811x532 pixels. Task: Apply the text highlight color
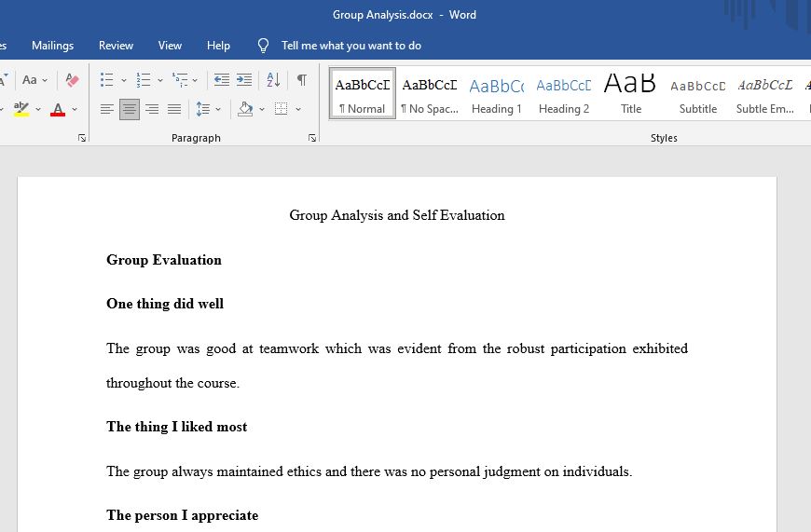click(x=21, y=109)
